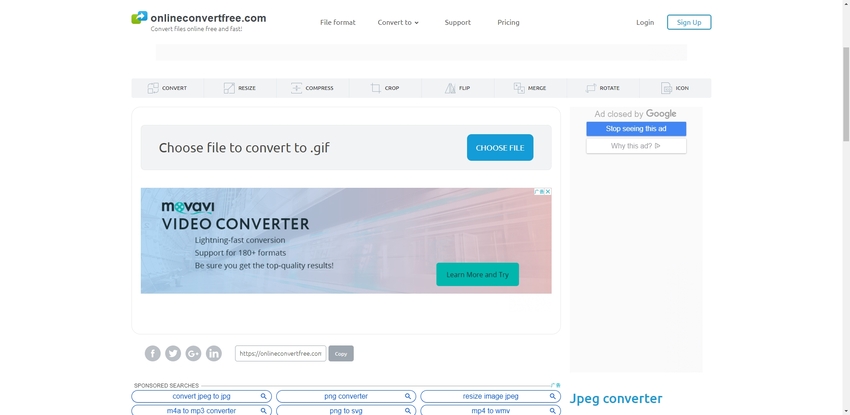
Task: Click Why this ad? button
Action: [636, 146]
